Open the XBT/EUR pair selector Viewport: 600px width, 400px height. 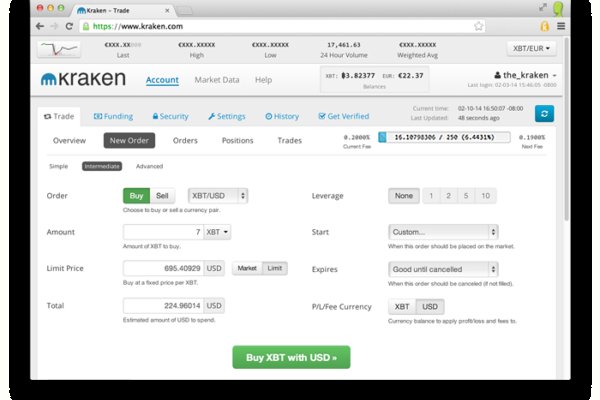[532, 48]
